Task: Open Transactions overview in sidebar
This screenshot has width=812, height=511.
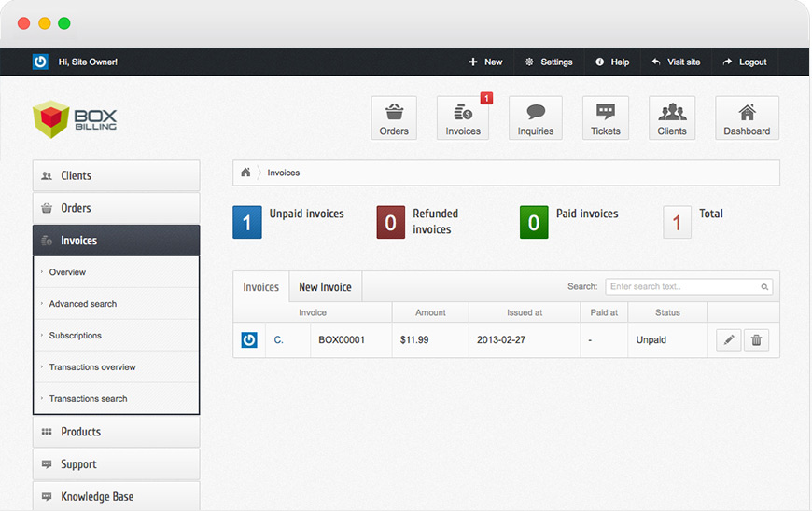Action: click(116, 366)
